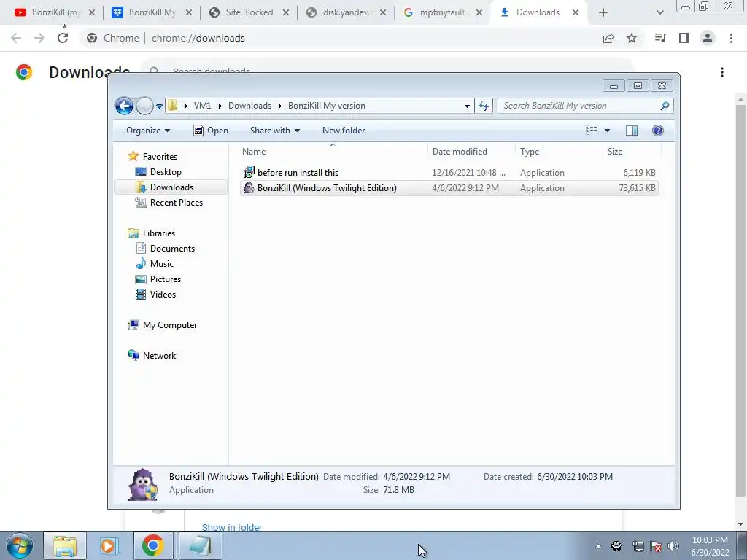747x560 pixels.
Task: Open a new Chrome tab
Action: [x=603, y=13]
